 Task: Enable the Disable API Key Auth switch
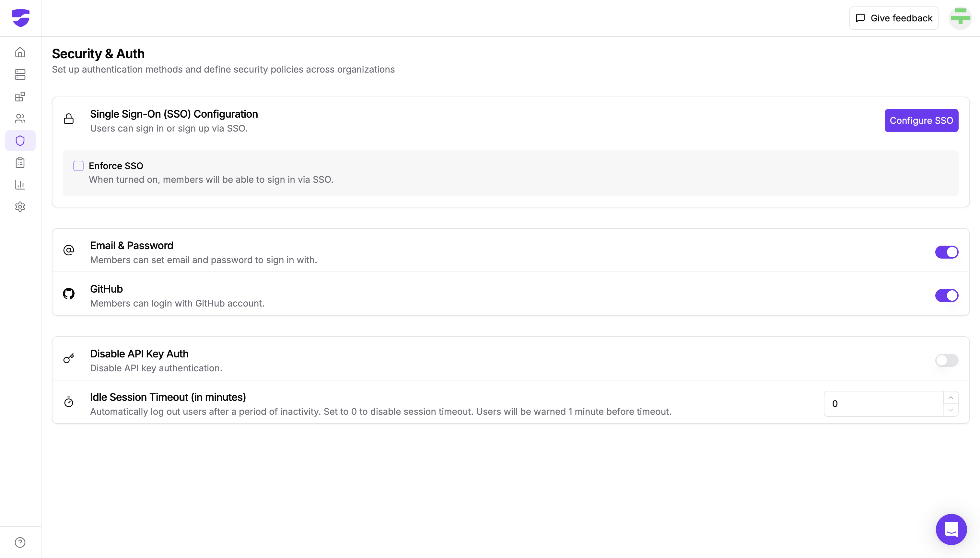point(946,360)
